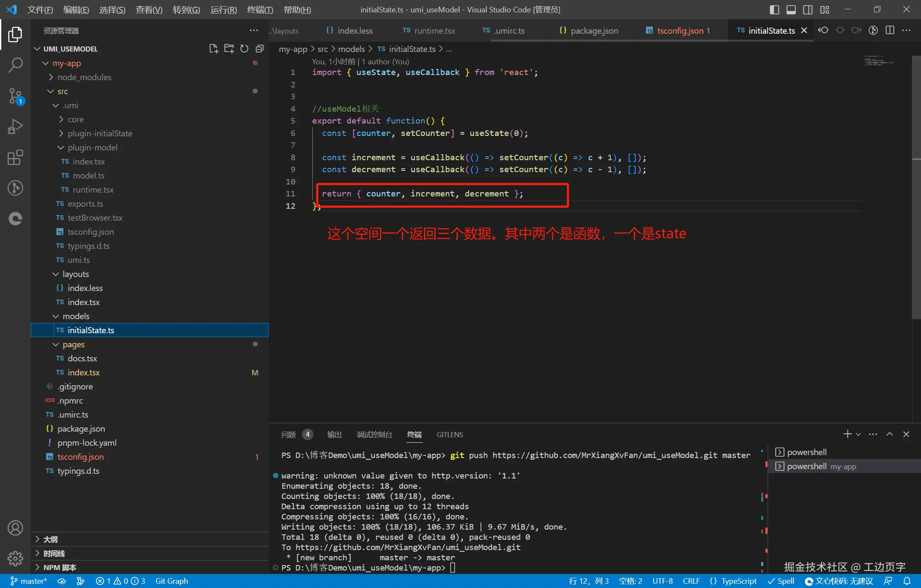The width and height of the screenshot is (921, 588).
Task: Collapse the models folder
Action: pyautogui.click(x=76, y=316)
